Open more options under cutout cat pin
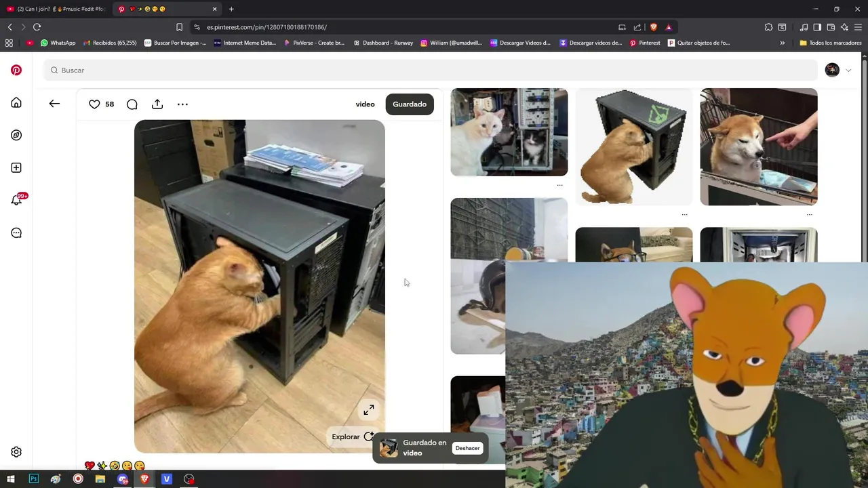This screenshot has width=868, height=488. point(684,214)
